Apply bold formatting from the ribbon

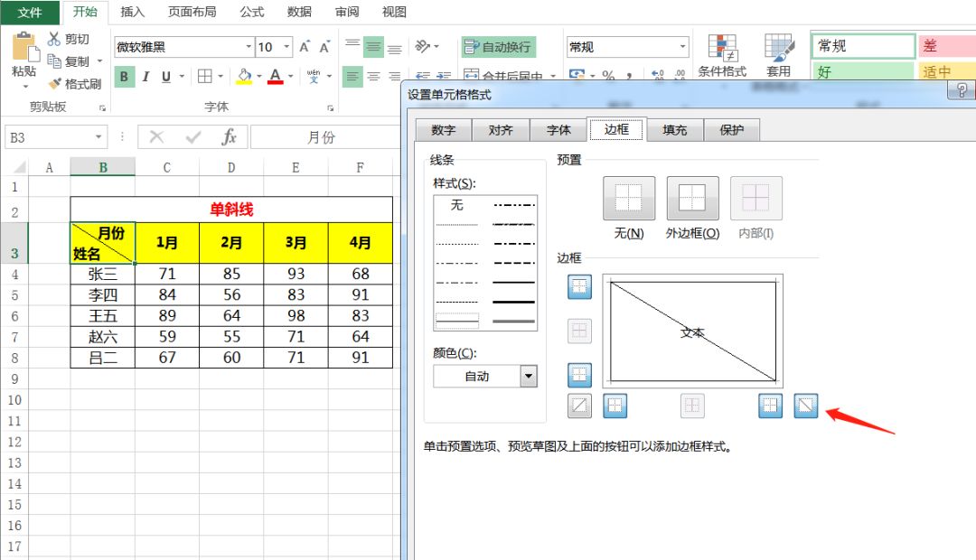[x=123, y=77]
